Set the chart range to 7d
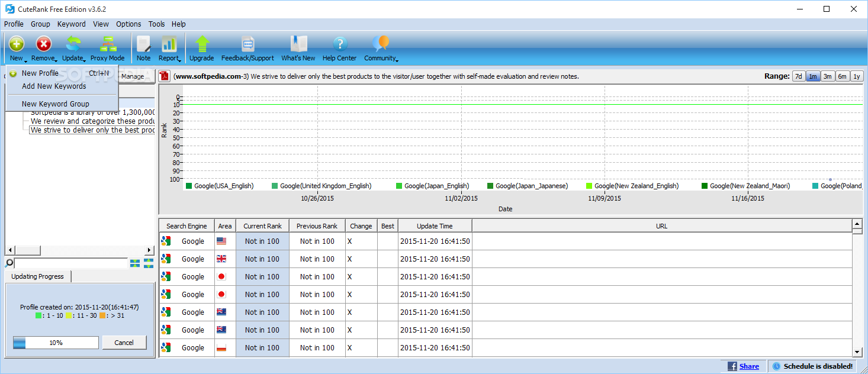868x374 pixels. click(x=799, y=76)
